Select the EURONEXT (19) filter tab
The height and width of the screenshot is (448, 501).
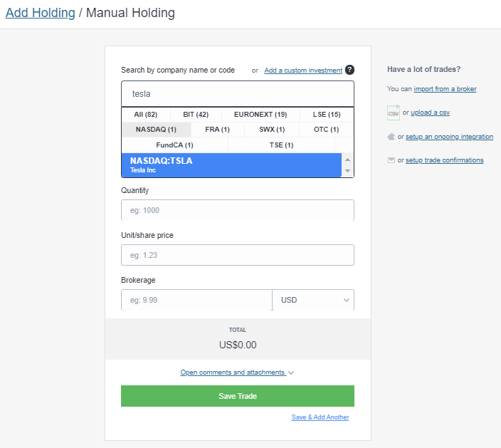[260, 115]
